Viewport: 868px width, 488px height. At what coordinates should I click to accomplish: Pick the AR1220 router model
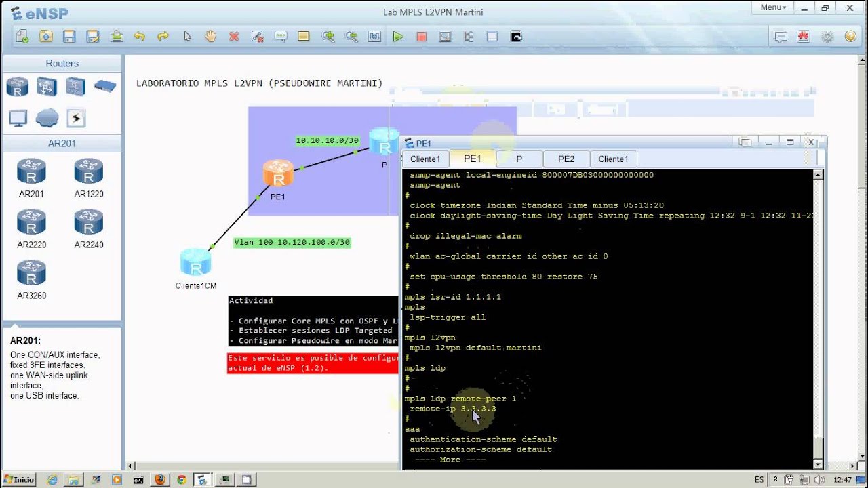pyautogui.click(x=89, y=178)
